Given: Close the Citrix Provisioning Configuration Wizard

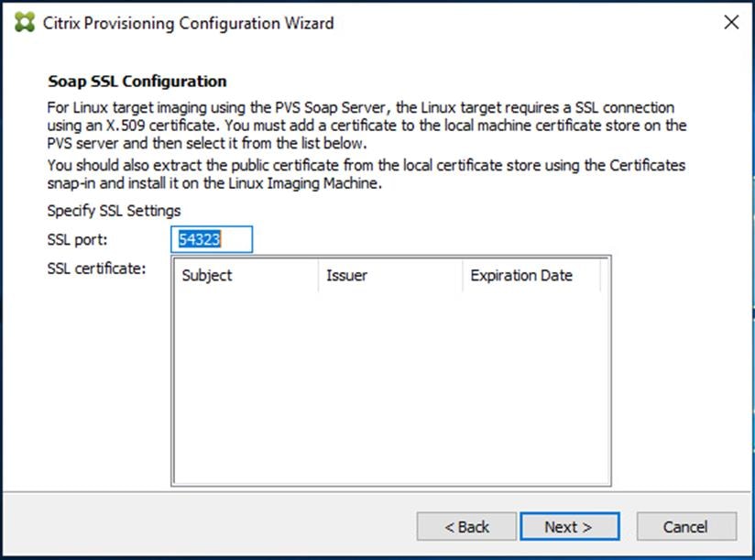Looking at the screenshot, I should tap(730, 22).
